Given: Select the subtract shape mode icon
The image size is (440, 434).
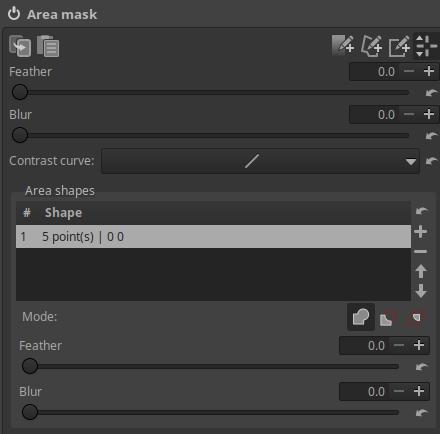Looking at the screenshot, I should pyautogui.click(x=388, y=317).
